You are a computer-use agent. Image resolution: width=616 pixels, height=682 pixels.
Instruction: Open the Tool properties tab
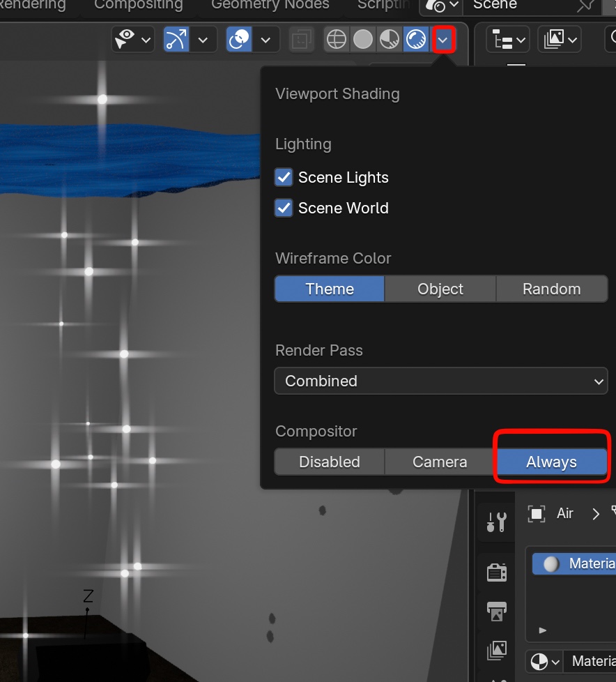[497, 522]
